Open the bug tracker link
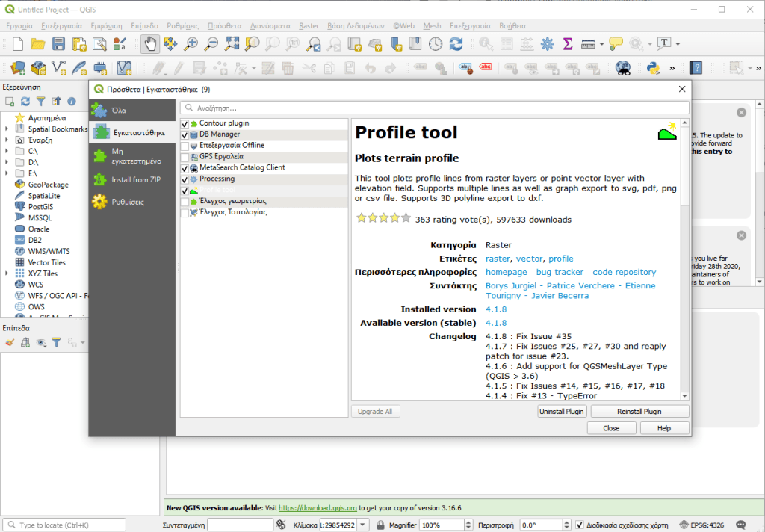 tap(560, 272)
